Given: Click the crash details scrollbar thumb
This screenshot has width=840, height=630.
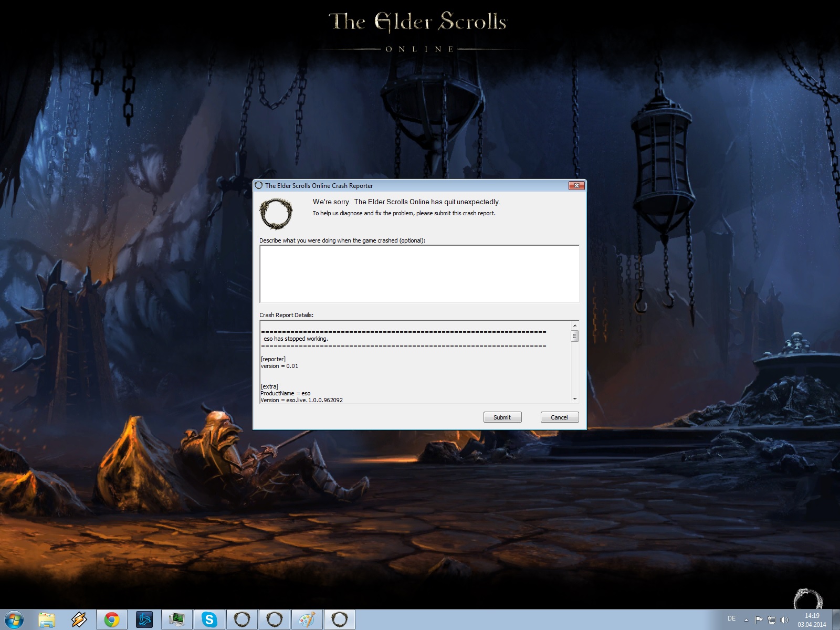Looking at the screenshot, I should pos(574,336).
